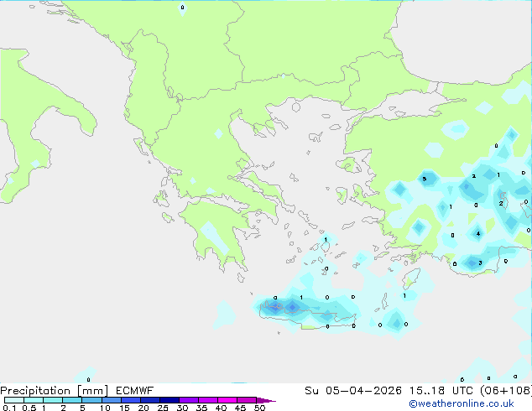Click the legend label '0.5'
The width and height of the screenshot is (532, 411).
[29, 408]
